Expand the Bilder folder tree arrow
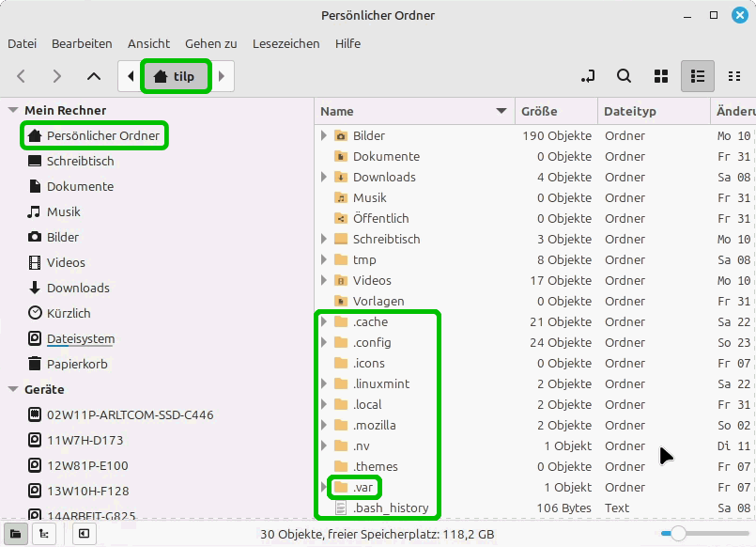 (x=325, y=135)
